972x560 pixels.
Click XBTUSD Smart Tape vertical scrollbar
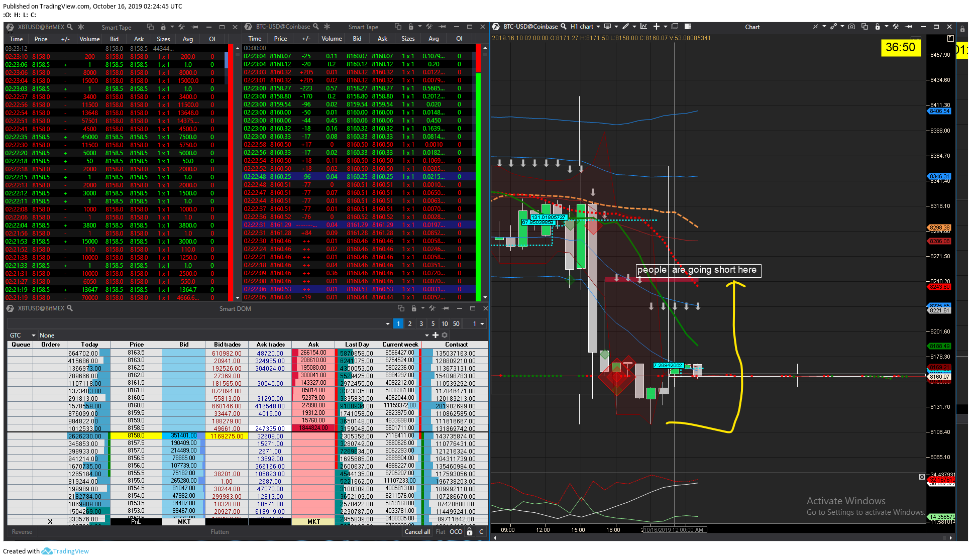[x=238, y=173]
